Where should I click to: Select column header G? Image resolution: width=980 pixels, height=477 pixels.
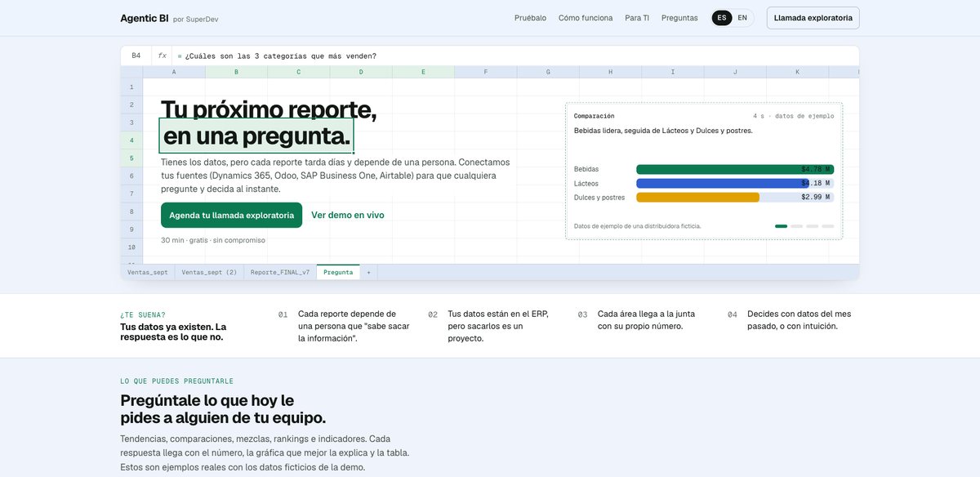pyautogui.click(x=548, y=72)
